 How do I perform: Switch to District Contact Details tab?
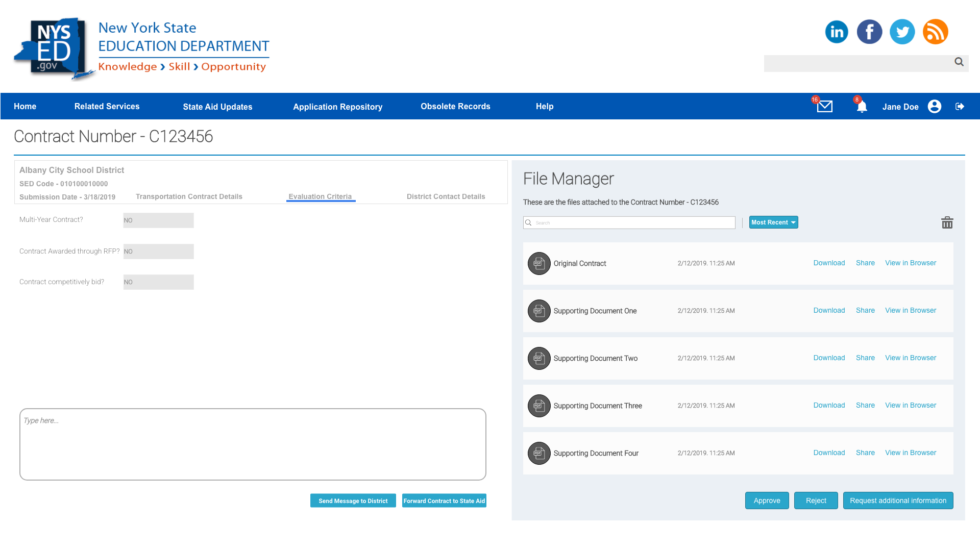(x=446, y=196)
